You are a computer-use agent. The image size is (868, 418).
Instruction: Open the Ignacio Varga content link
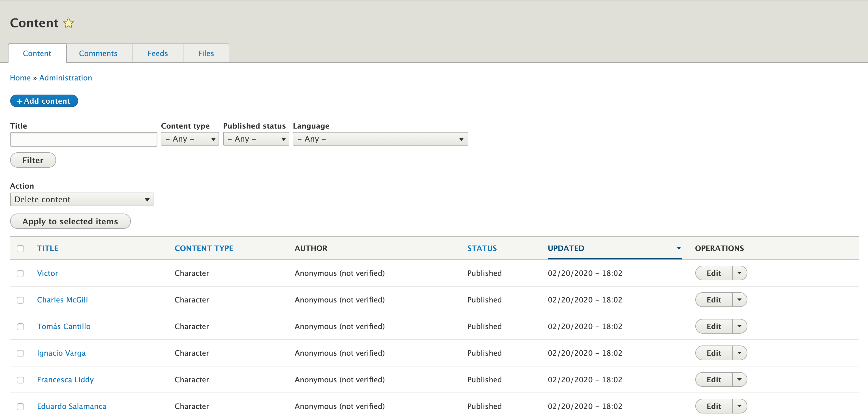(61, 353)
